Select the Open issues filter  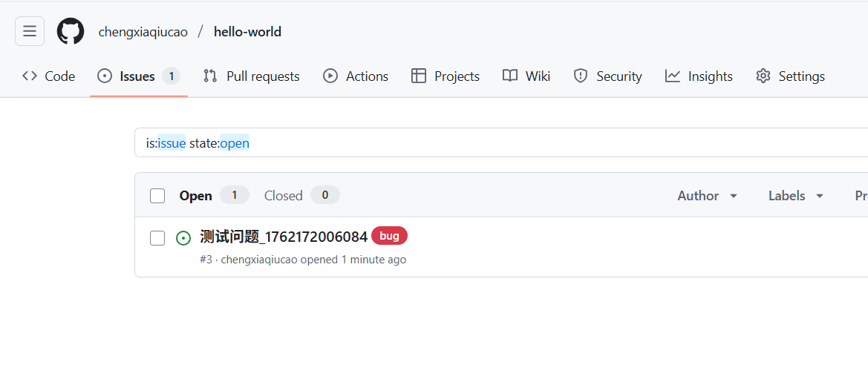pyautogui.click(x=214, y=195)
